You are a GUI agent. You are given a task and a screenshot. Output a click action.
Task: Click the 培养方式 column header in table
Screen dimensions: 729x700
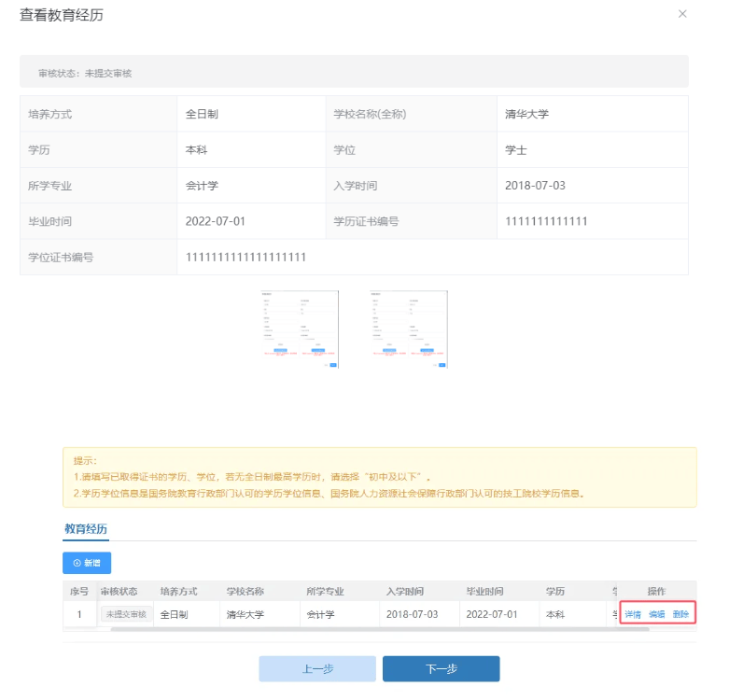click(x=178, y=592)
